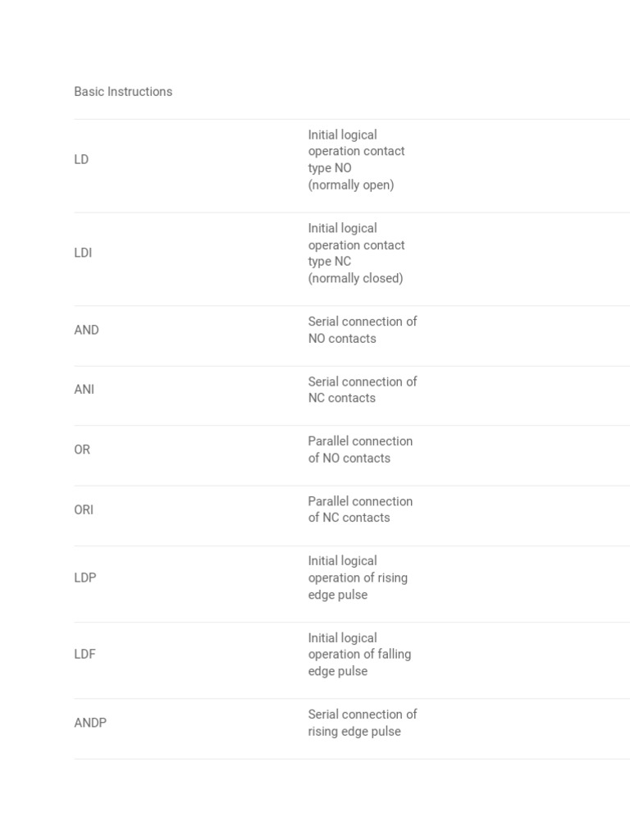Select the AND instruction cell
This screenshot has height=840, width=630.
click(86, 330)
